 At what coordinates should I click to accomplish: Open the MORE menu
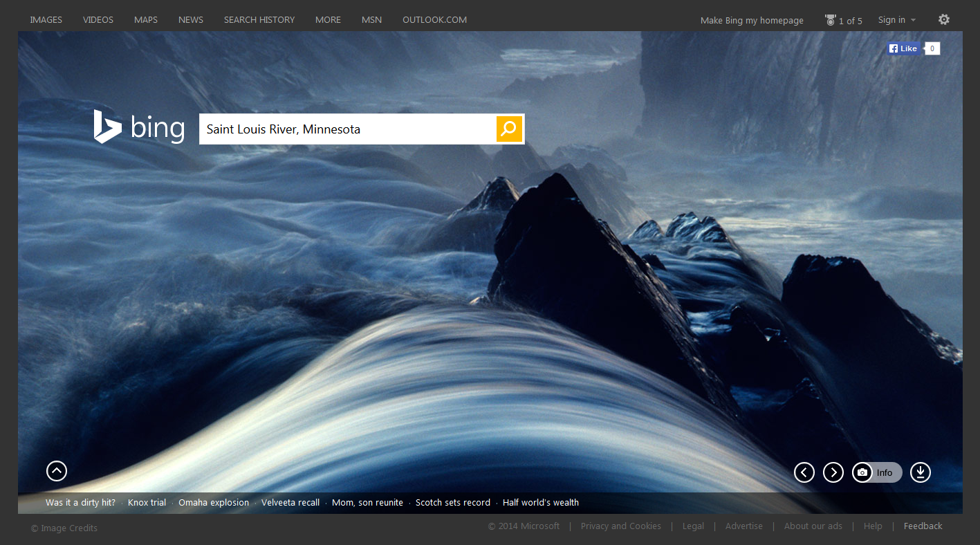pyautogui.click(x=328, y=20)
